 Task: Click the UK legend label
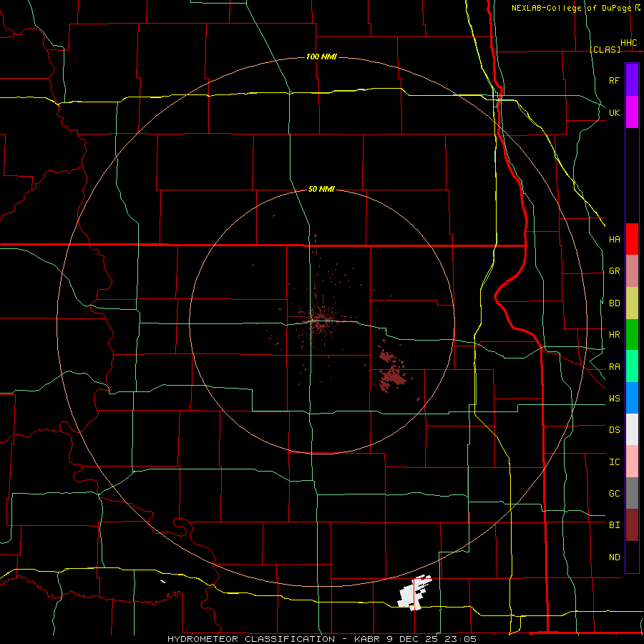614,112
